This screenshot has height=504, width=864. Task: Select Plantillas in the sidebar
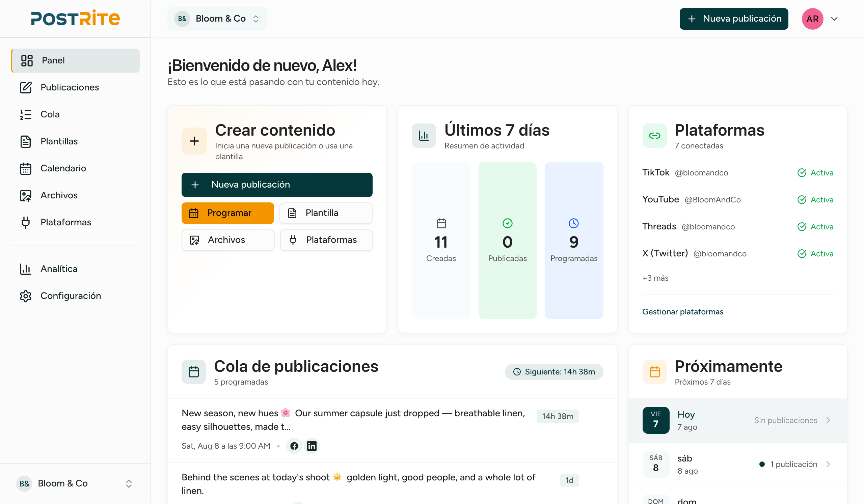[x=75, y=141]
